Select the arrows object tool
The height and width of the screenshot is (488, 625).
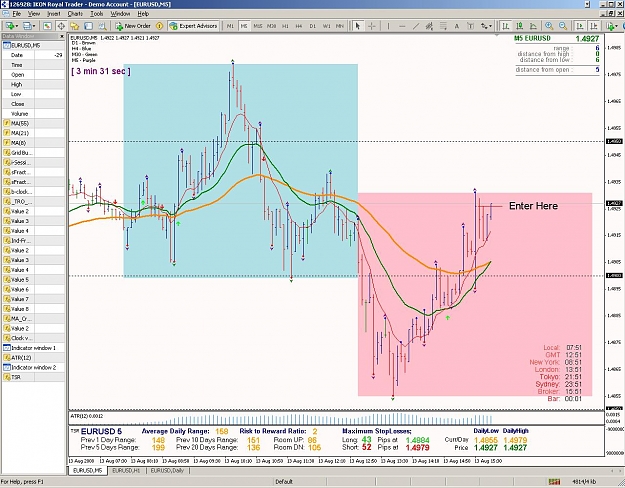click(x=484, y=26)
